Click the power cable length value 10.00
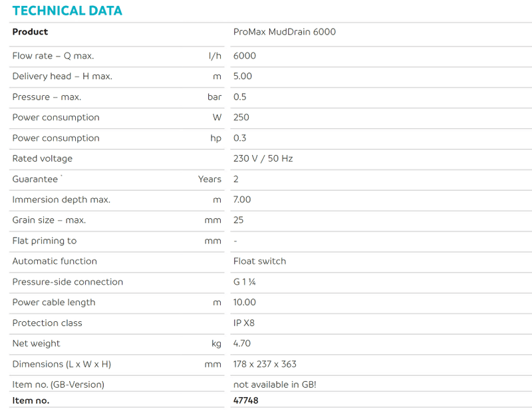Viewport: 532px width, 413px height. 244,303
